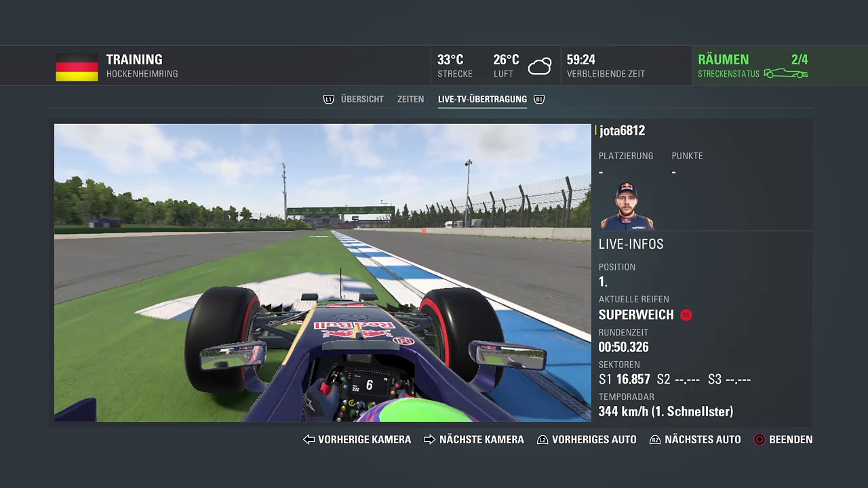
Task: Click the R2 next car icon
Action: coord(655,440)
